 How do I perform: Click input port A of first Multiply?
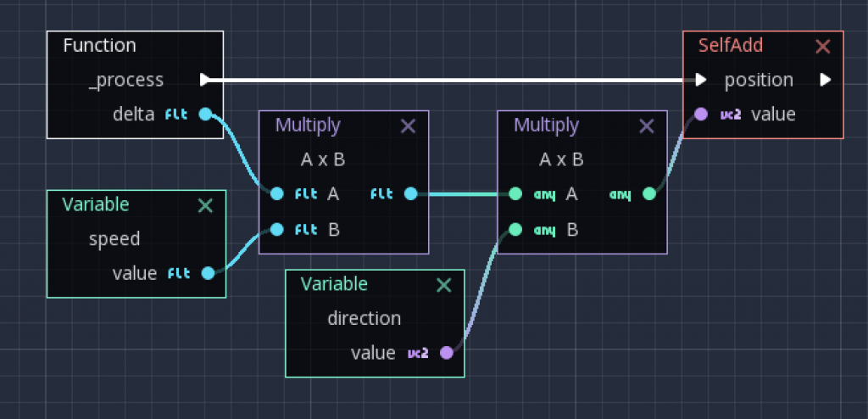pos(276,193)
